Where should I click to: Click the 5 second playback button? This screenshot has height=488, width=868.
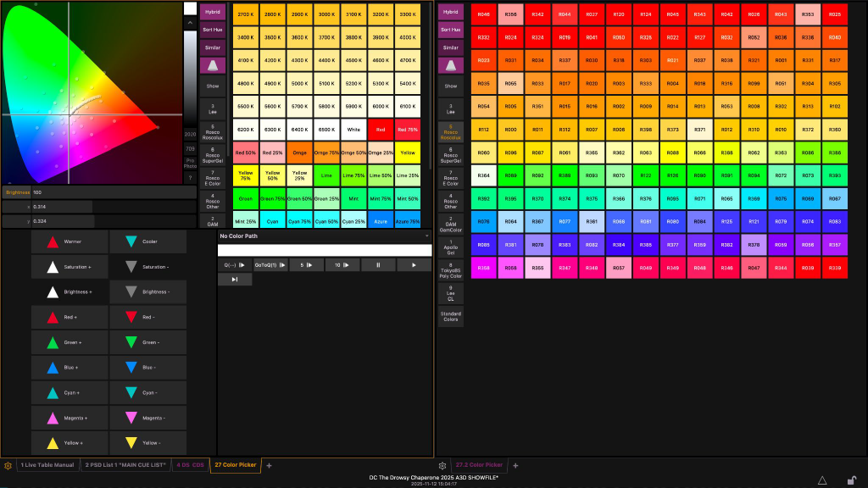click(x=306, y=265)
